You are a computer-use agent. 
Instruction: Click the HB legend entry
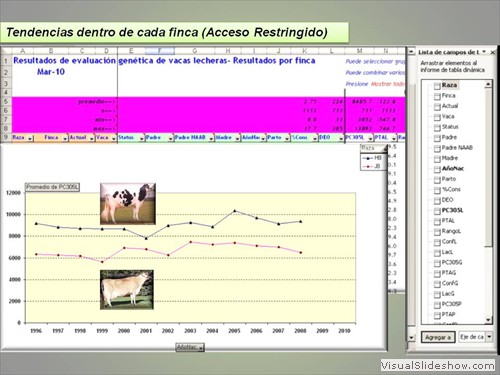(x=373, y=158)
